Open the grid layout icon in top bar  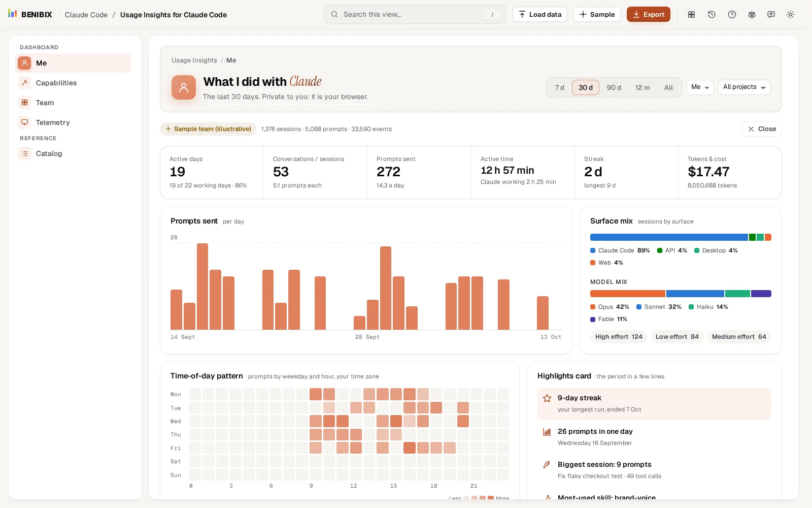691,15
